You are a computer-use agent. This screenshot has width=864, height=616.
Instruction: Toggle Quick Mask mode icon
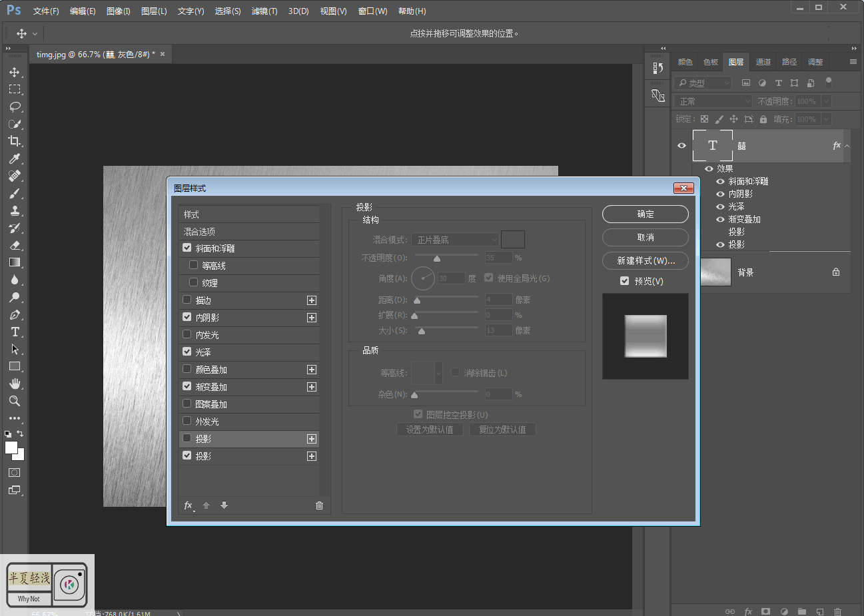point(15,472)
